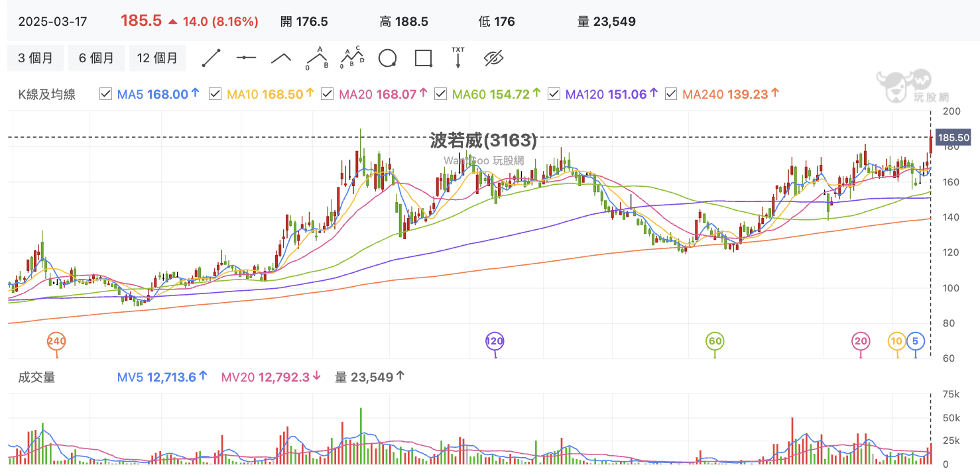Click the 75k volume axis label
This screenshot has width=980, height=473.
click(951, 395)
